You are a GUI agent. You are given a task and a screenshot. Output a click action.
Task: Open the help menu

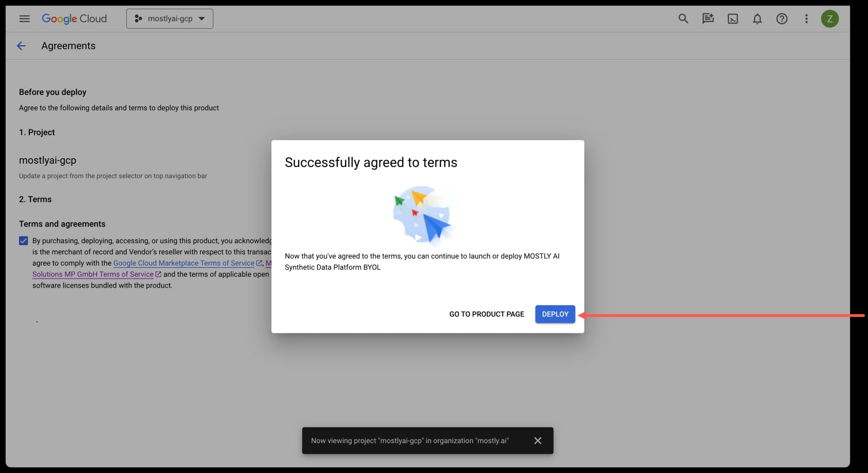[x=782, y=19]
